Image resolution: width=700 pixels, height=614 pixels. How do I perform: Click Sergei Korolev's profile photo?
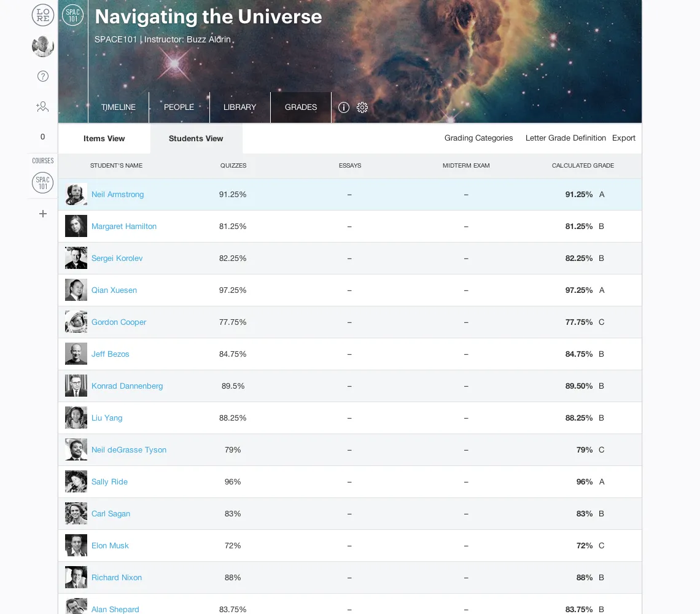76,258
